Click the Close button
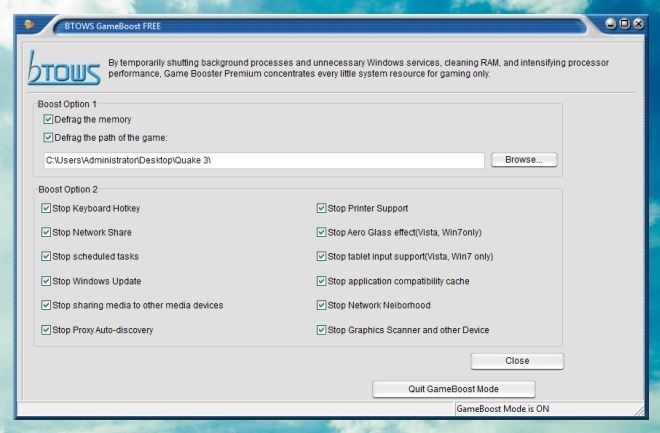The width and height of the screenshot is (660, 433). coord(517,361)
